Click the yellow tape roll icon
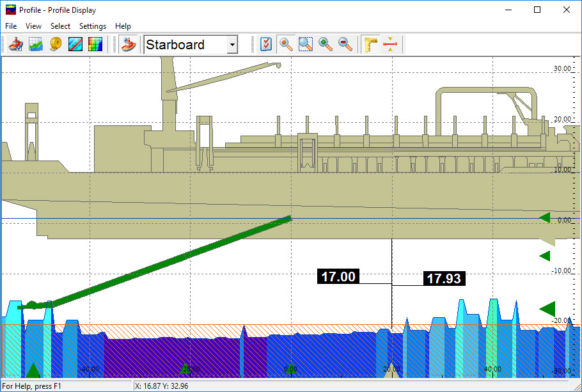Viewport: 582px width, 392px height. [56, 45]
